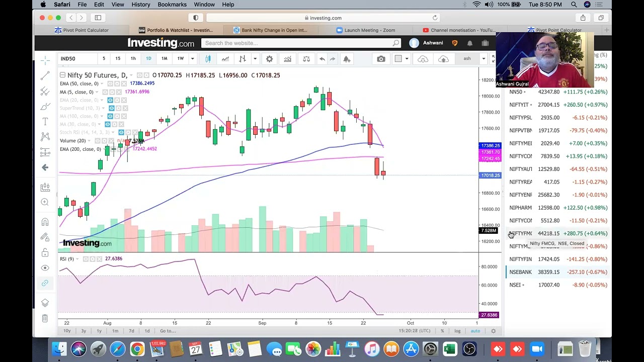
Task: Expand the RSI (9) indicator menu
Action: tap(77, 259)
